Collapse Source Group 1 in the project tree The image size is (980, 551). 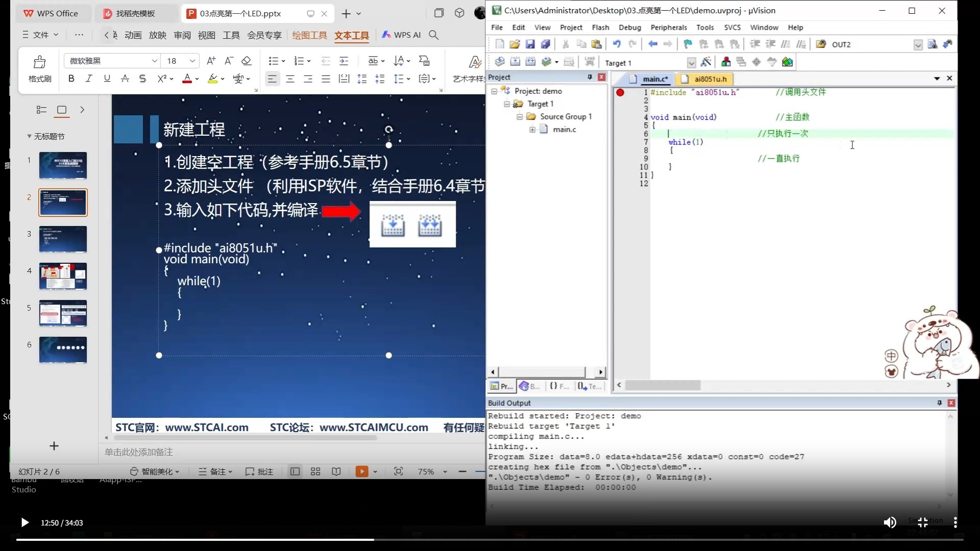click(519, 116)
